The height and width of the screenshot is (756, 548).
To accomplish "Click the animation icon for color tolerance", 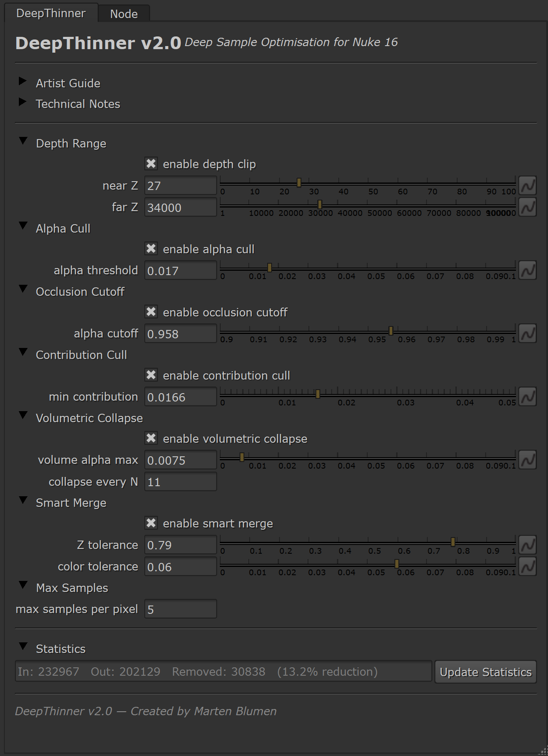I will click(x=527, y=566).
